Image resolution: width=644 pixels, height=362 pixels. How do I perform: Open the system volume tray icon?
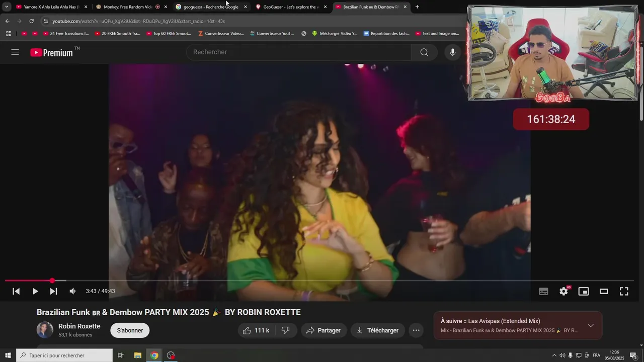click(x=562, y=355)
